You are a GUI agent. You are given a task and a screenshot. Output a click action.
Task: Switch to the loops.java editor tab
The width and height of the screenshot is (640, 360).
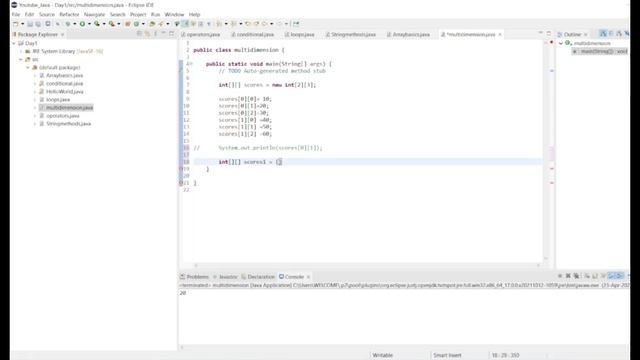(300, 35)
